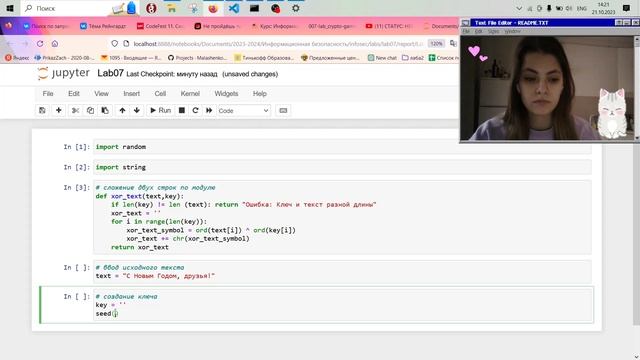Restart kernel and run all cells
The width and height of the screenshot is (640, 360).
point(209,111)
